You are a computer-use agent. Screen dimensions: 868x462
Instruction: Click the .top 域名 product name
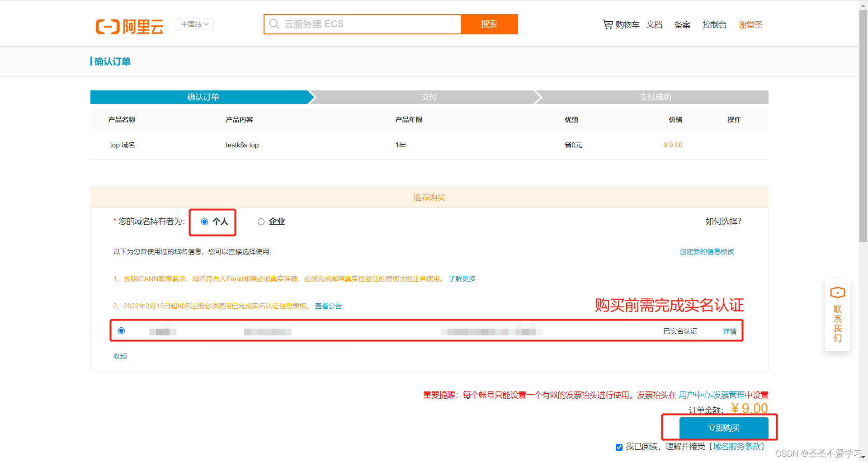tap(122, 145)
